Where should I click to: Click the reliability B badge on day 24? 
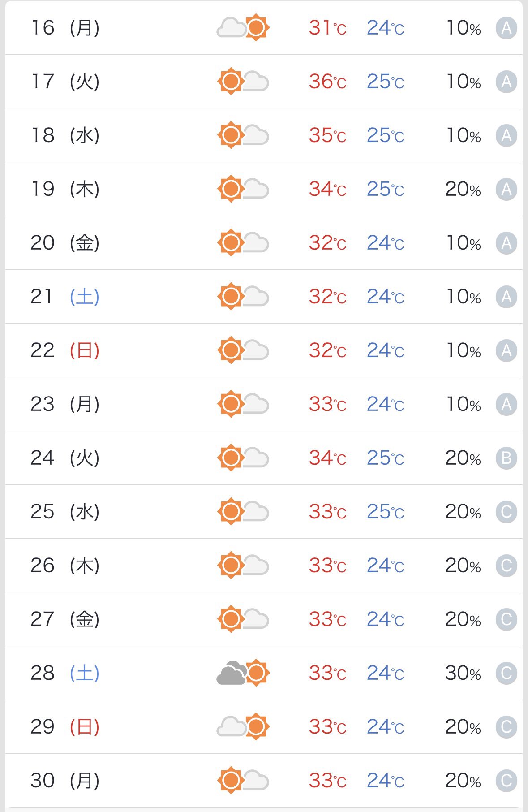point(506,458)
